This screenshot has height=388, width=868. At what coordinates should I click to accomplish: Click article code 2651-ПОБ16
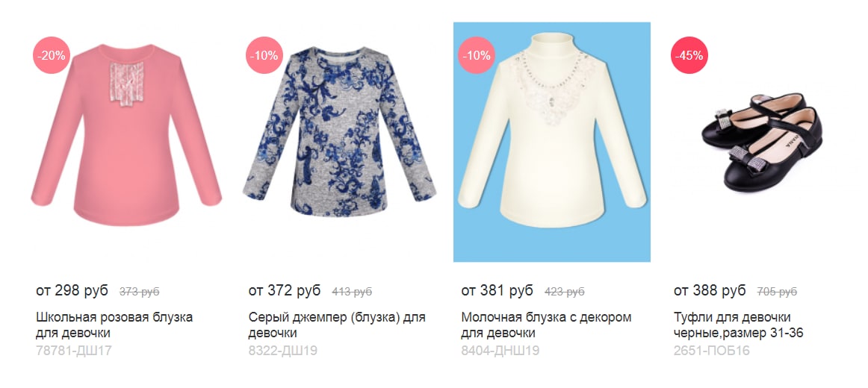tap(711, 351)
